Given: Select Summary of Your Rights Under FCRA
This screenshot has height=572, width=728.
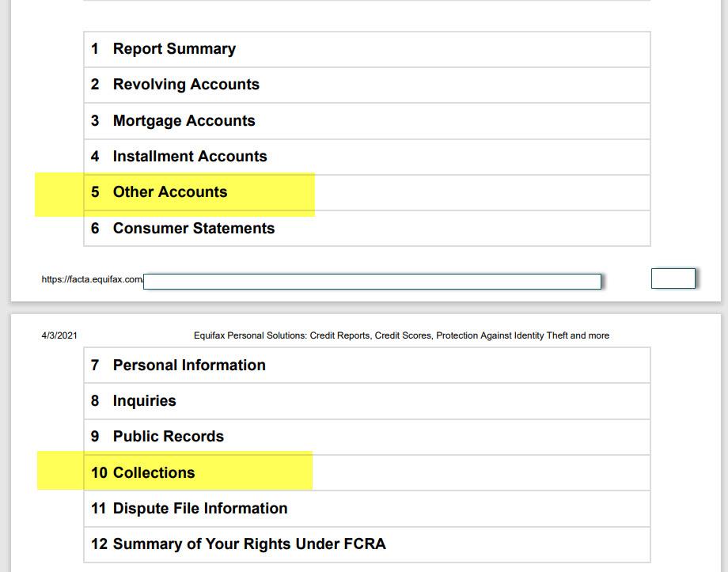Looking at the screenshot, I should click(367, 544).
